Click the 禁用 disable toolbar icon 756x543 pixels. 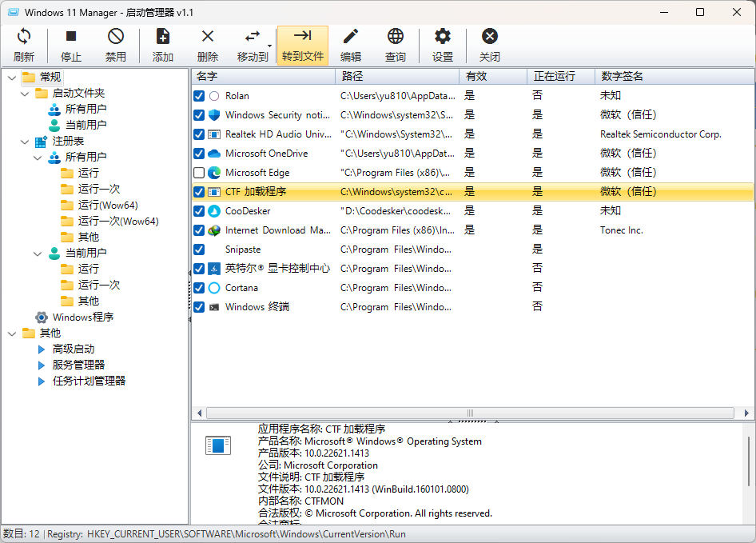click(x=116, y=36)
